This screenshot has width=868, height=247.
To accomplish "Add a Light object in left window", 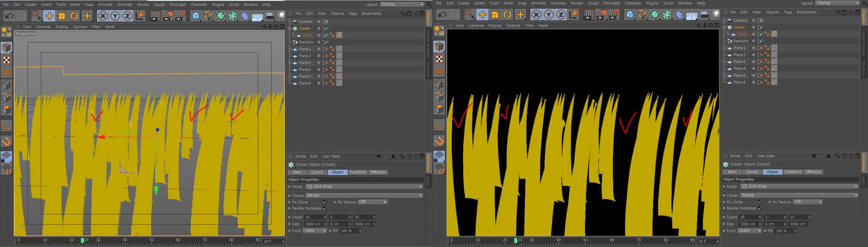I will [x=282, y=16].
